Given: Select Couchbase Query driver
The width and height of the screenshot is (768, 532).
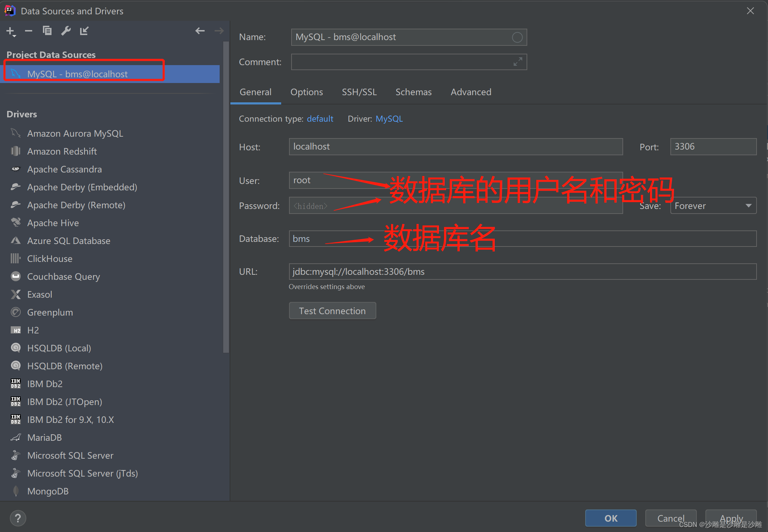Looking at the screenshot, I should click(110, 277).
